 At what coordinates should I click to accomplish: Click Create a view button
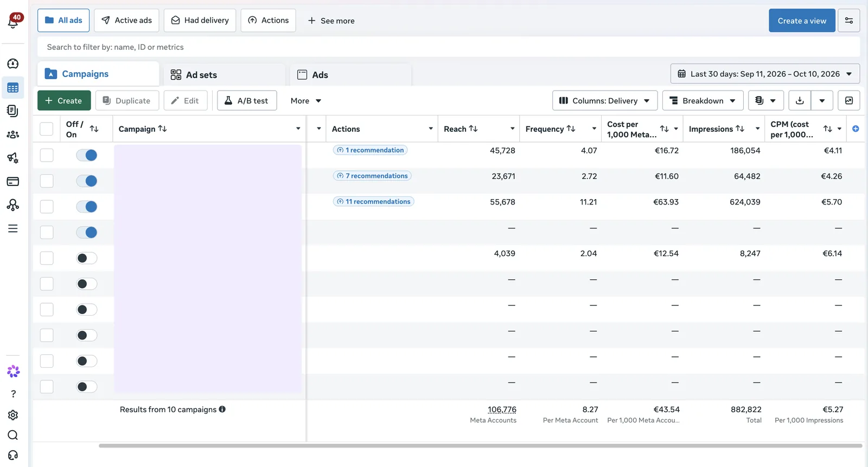pyautogui.click(x=802, y=21)
